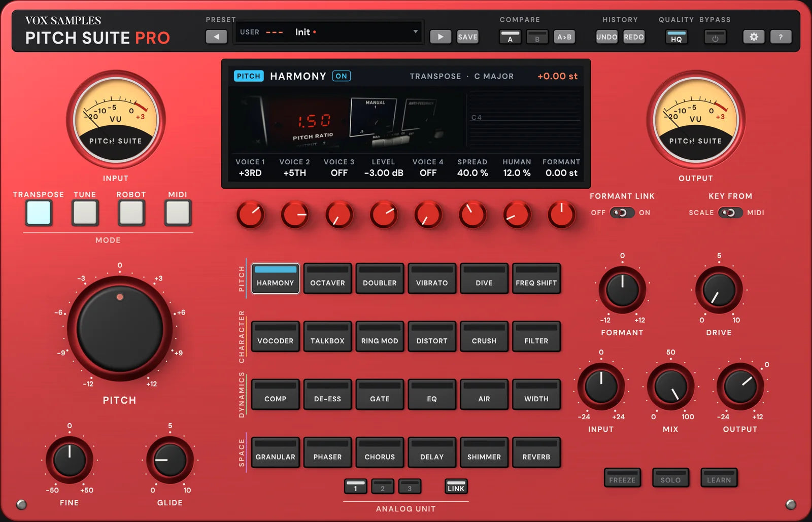Select the De-Ess dynamics module
The height and width of the screenshot is (522, 812).
coord(327,394)
